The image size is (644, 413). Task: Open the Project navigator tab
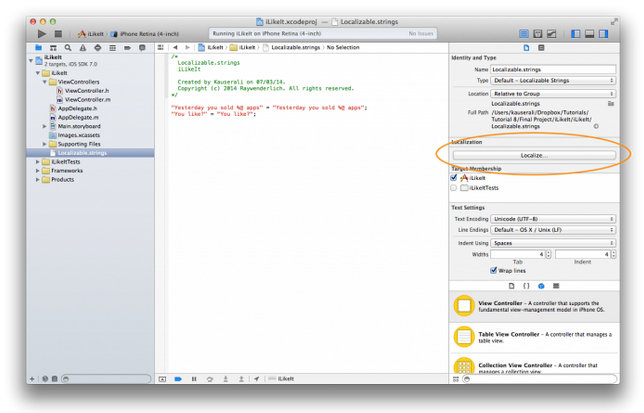point(38,48)
